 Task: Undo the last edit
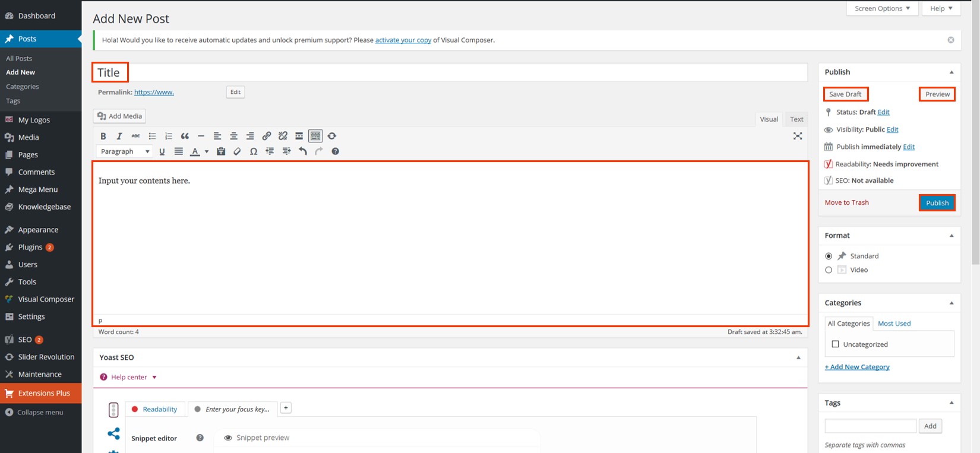coord(303,151)
